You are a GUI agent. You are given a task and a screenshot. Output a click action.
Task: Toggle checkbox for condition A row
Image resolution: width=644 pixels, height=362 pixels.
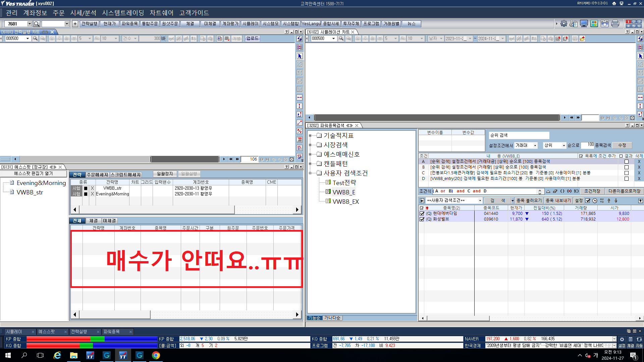[x=626, y=162]
